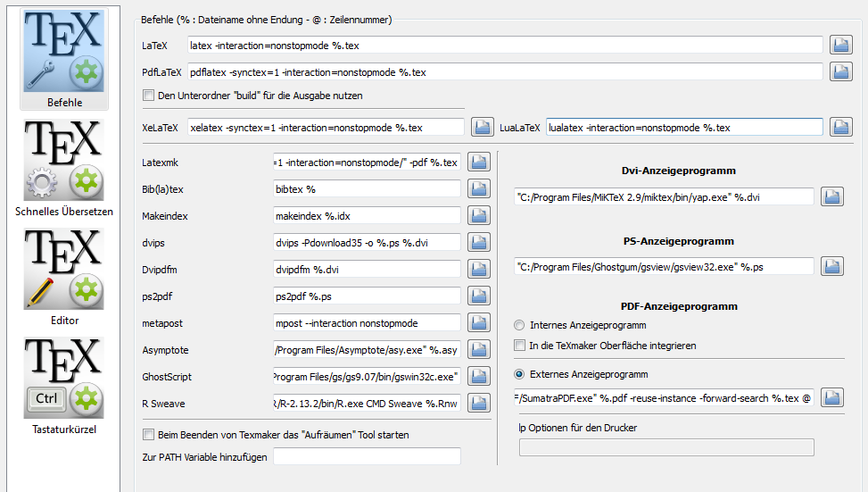This screenshot has height=492, width=868.
Task: Browse for the Asymptote program file
Action: pos(479,349)
